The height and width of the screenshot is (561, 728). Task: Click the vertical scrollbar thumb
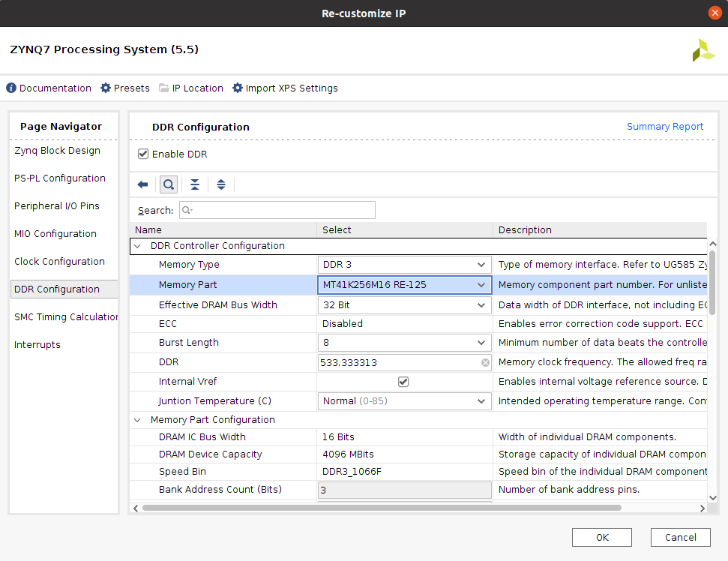712,283
